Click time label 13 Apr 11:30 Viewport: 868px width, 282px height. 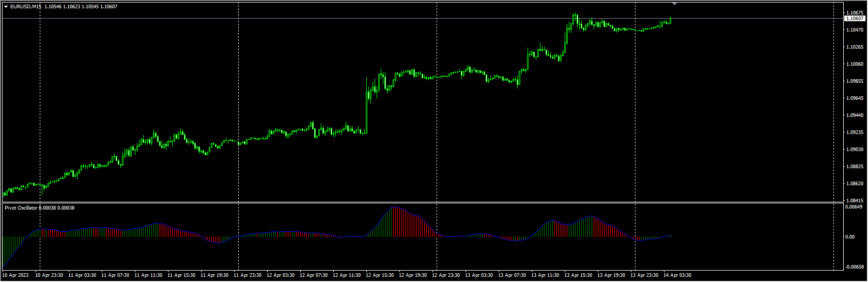pos(545,275)
